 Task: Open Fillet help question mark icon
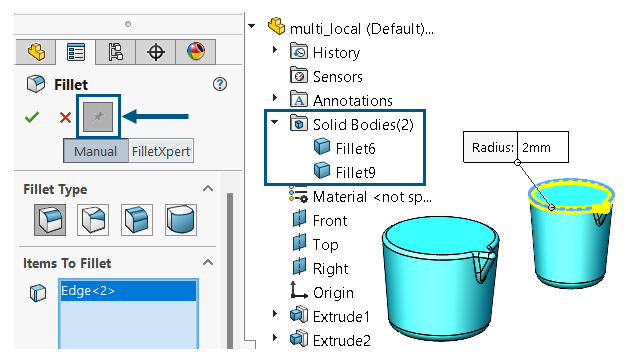[220, 84]
